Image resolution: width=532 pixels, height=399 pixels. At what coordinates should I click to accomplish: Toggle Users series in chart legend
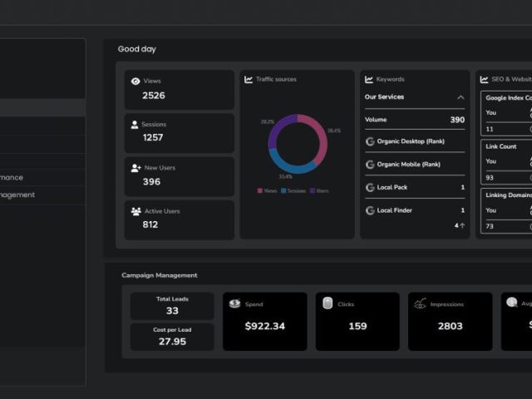(x=319, y=190)
